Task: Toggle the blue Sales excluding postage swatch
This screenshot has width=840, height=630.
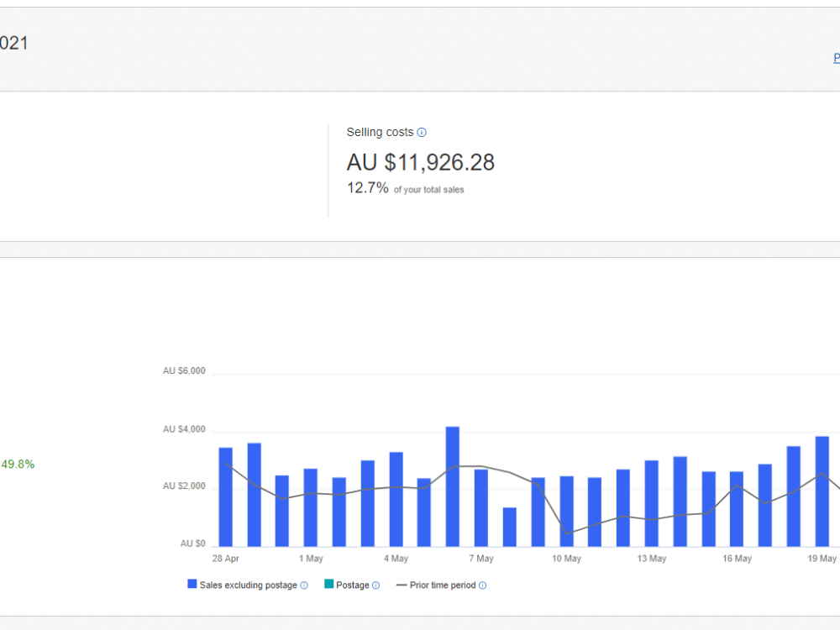Action: [x=192, y=584]
